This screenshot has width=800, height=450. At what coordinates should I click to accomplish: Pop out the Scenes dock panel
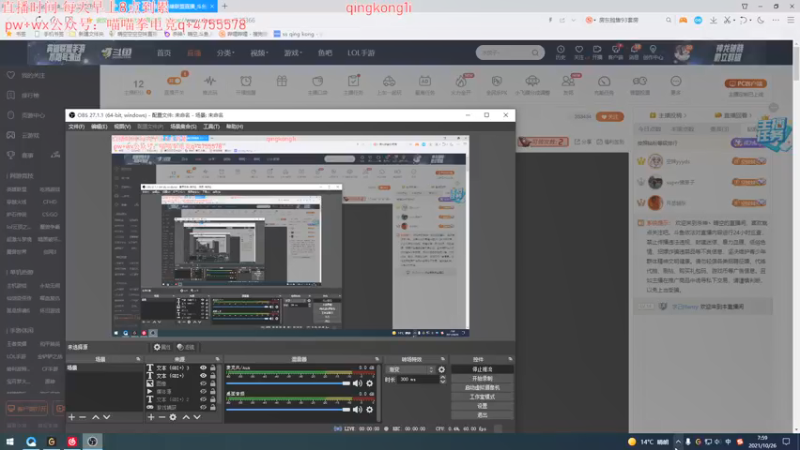(138, 359)
